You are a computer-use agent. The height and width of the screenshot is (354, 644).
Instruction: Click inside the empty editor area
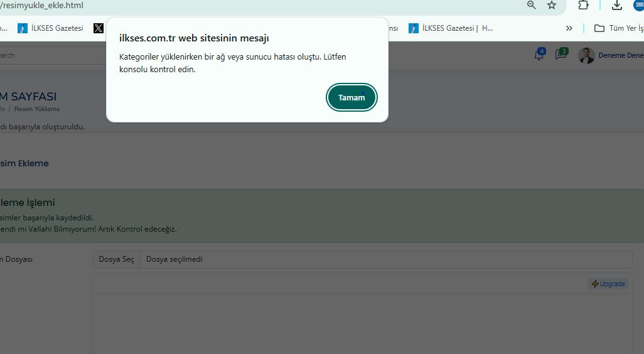click(x=361, y=323)
